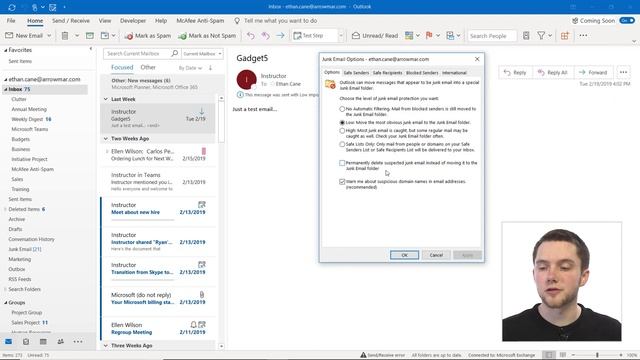640x360 pixels.
Task: Select Safe Lists Only radio option
Action: click(342, 144)
